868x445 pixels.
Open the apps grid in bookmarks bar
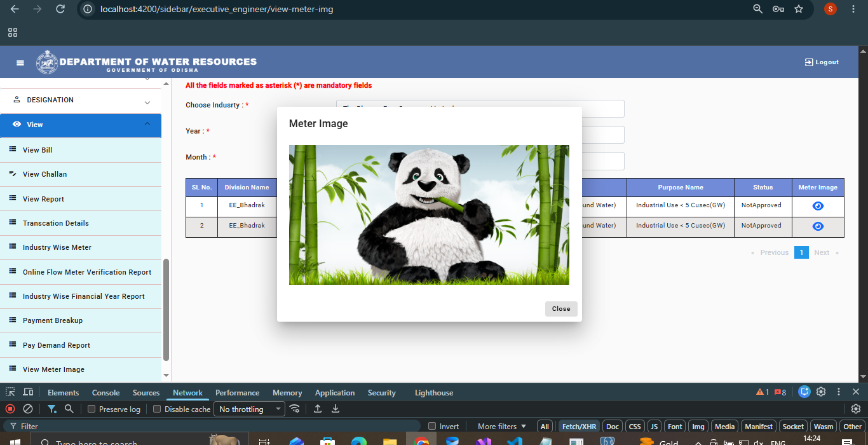tap(13, 32)
